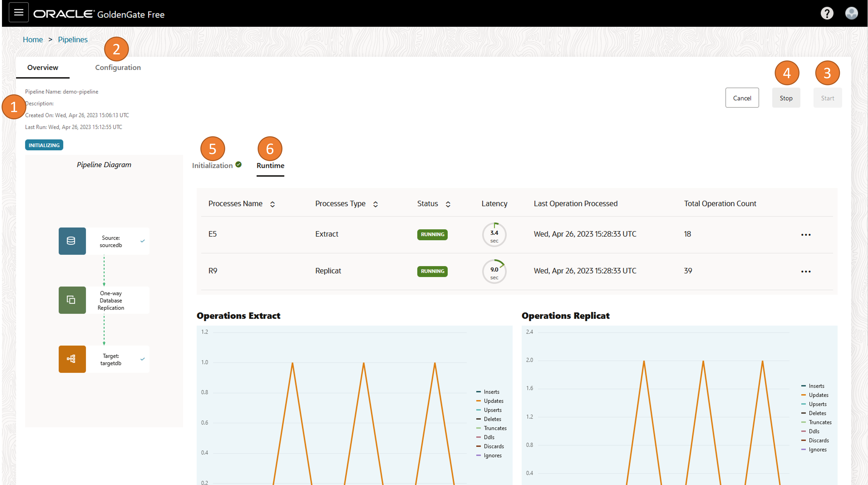868x485 pixels.
Task: Toggle Upserts legend in Operations Replicat chart
Action: (x=814, y=404)
